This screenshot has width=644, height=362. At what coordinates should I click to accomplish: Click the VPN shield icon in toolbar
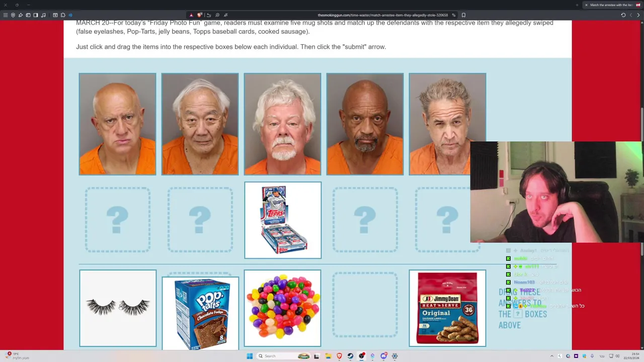coord(13,15)
